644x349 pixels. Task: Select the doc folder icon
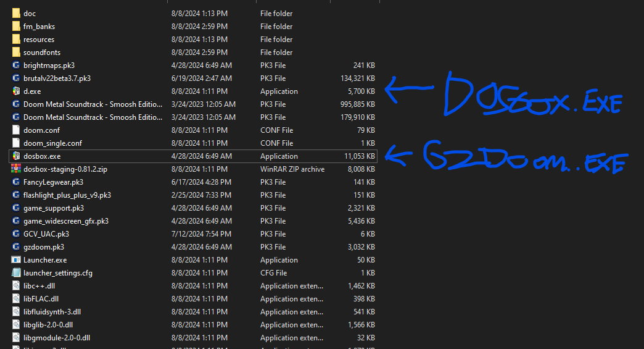tap(16, 13)
